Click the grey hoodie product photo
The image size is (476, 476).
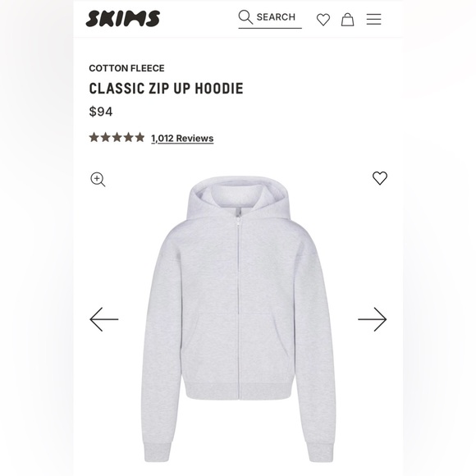tap(238, 318)
